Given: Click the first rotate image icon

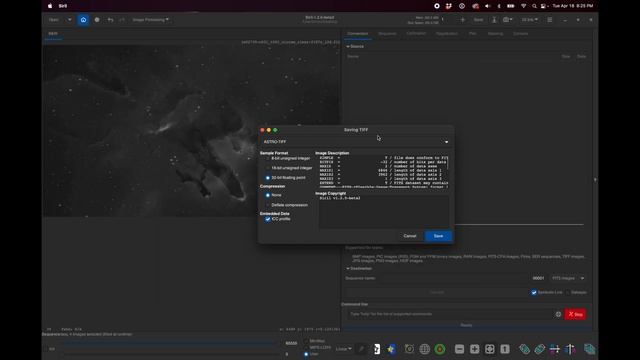Looking at the screenshot, I should pyautogui.click(x=524, y=349).
